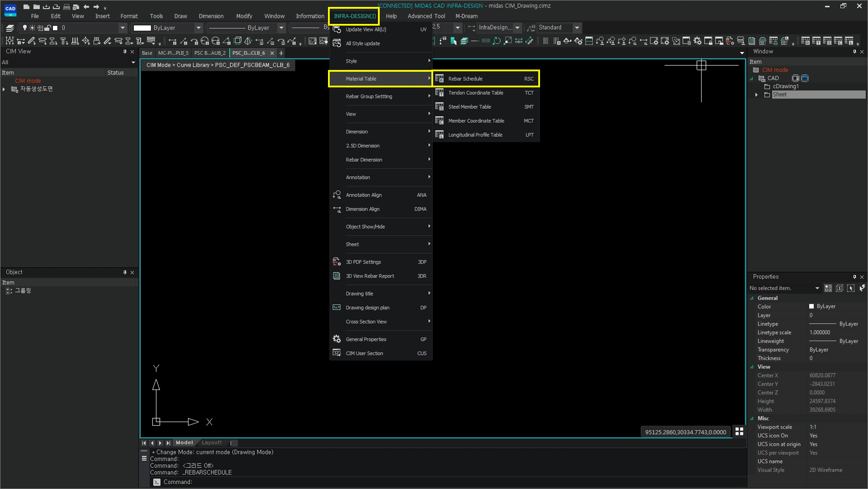The width and height of the screenshot is (868, 489).
Task: Toggle pin on Window panel
Action: click(855, 52)
